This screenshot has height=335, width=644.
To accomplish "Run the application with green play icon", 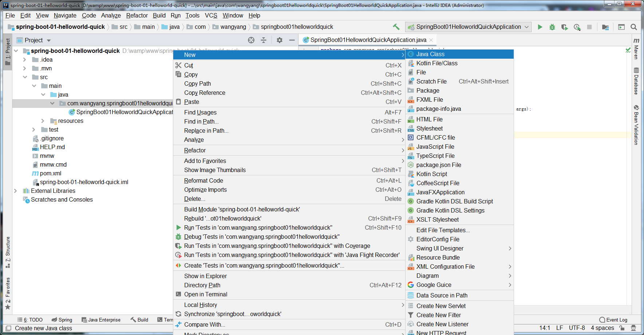I will [x=540, y=27].
